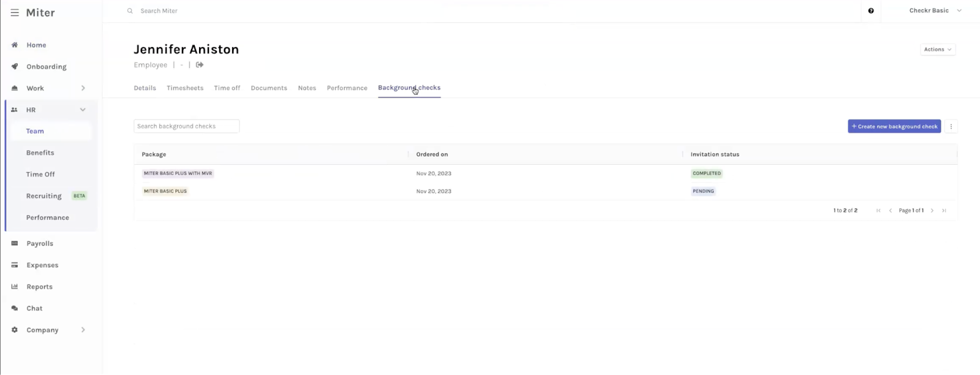Click the Home house icon
The width and height of the screenshot is (980, 375).
point(15,45)
